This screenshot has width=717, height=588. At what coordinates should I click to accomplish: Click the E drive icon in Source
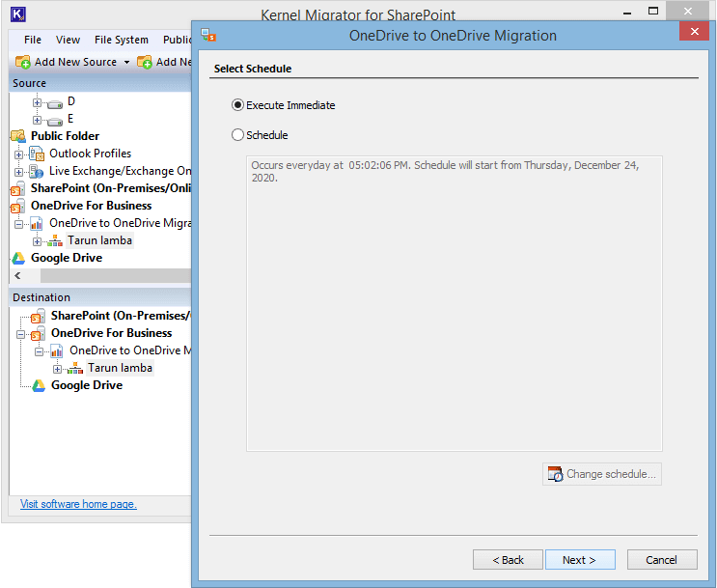(x=55, y=122)
